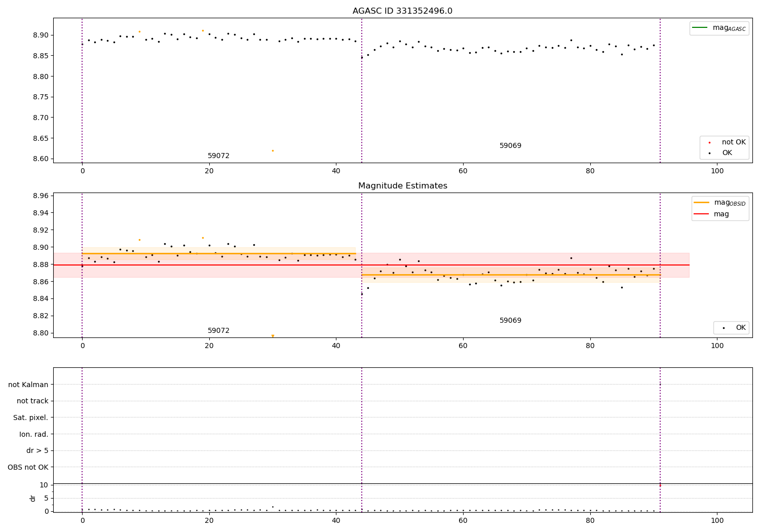Image resolution: width=760 pixels, height=532 pixels.
Task: Click the red 'not OK' legend marker
Action: point(709,142)
